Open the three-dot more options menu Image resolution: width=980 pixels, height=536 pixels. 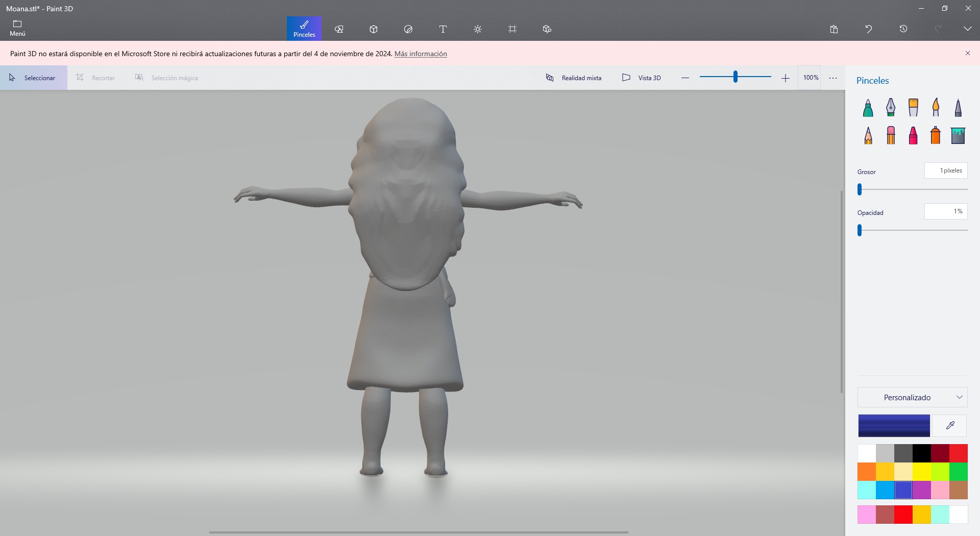pos(833,78)
